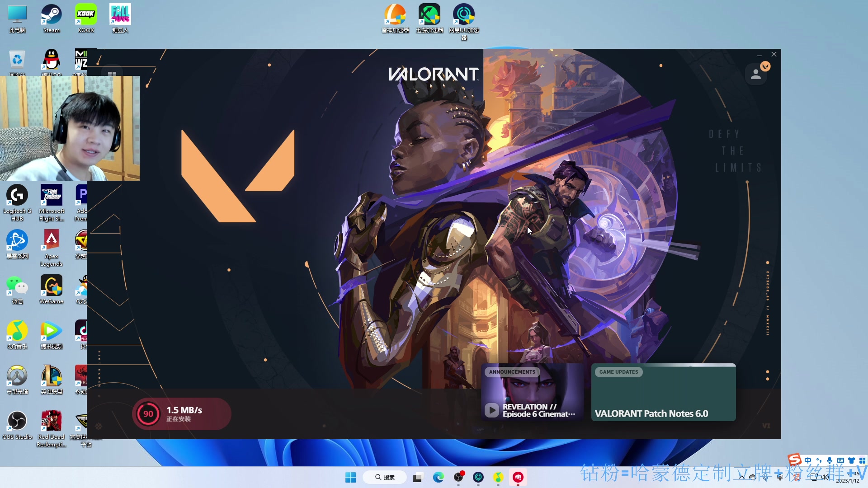Open Sogou toolbox grid icon

pos(862,460)
